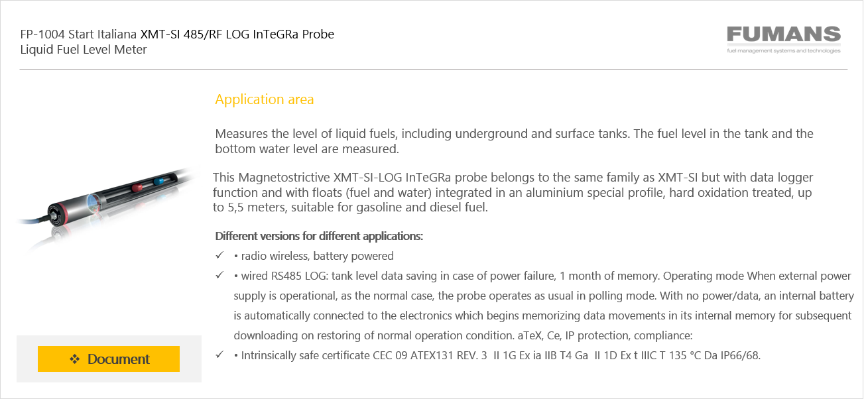Click the red float inside the probe image
This screenshot has height=399, width=868.
pos(138,188)
